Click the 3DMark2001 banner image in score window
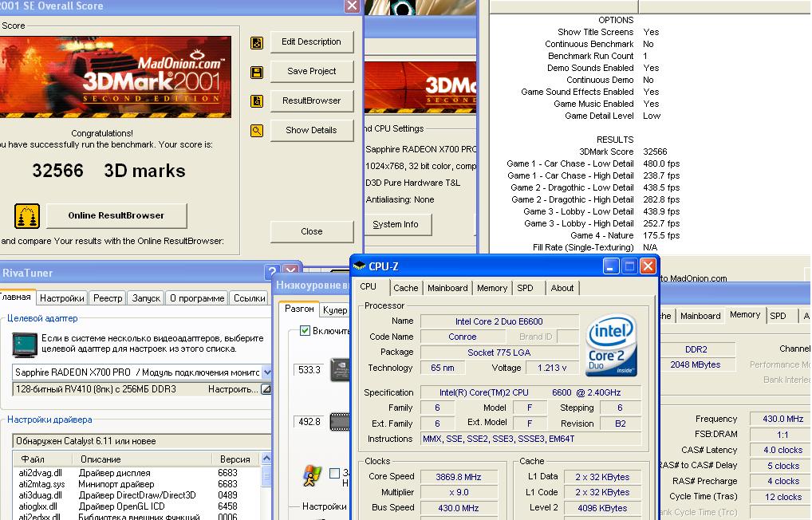The image size is (812, 520). (116, 77)
